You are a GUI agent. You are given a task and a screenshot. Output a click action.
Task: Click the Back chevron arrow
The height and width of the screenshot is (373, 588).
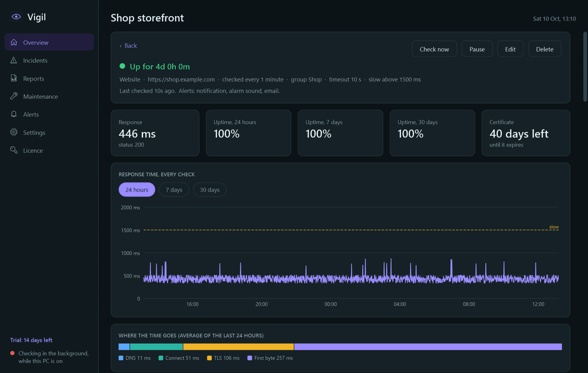[x=121, y=46]
